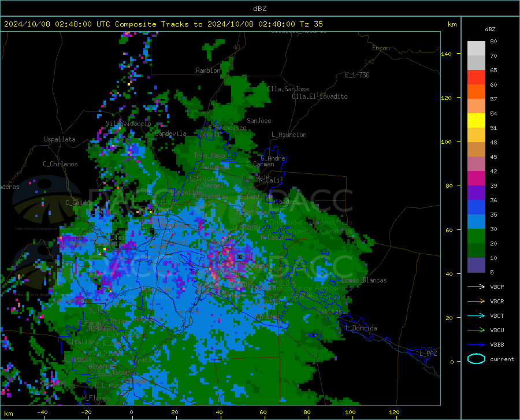Screen dimensions: 520x420
Task: Select the magenta 39 dBZ color swatch
Action: pyautogui.click(x=476, y=179)
